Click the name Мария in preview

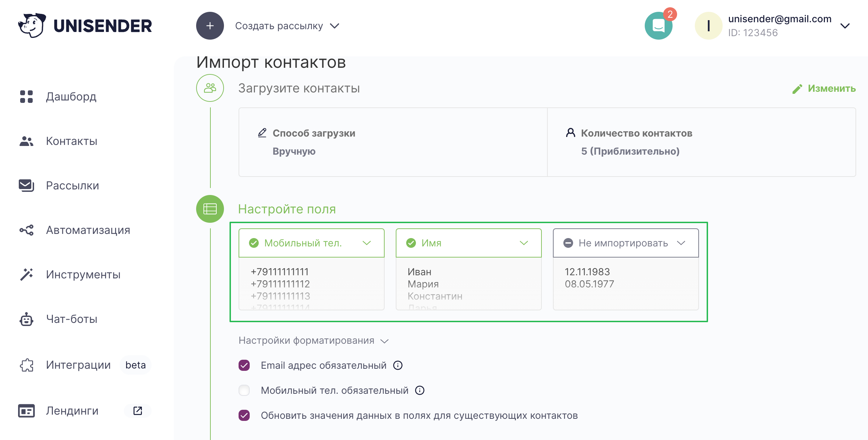pyautogui.click(x=423, y=284)
